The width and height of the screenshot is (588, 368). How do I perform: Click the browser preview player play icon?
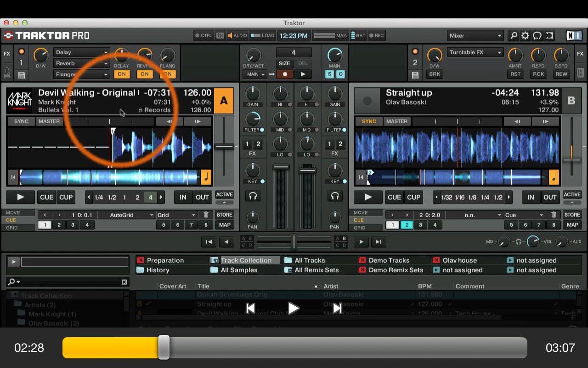point(13,262)
